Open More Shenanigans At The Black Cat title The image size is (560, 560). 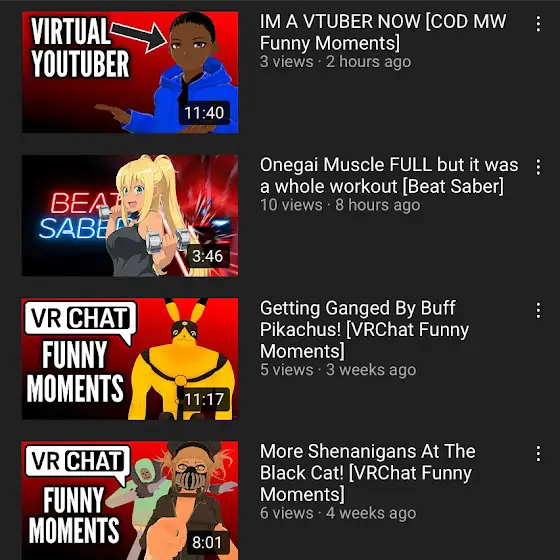point(368,472)
